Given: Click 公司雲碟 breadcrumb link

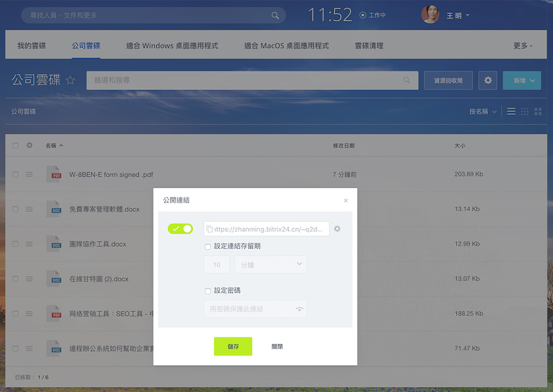Looking at the screenshot, I should tap(24, 111).
